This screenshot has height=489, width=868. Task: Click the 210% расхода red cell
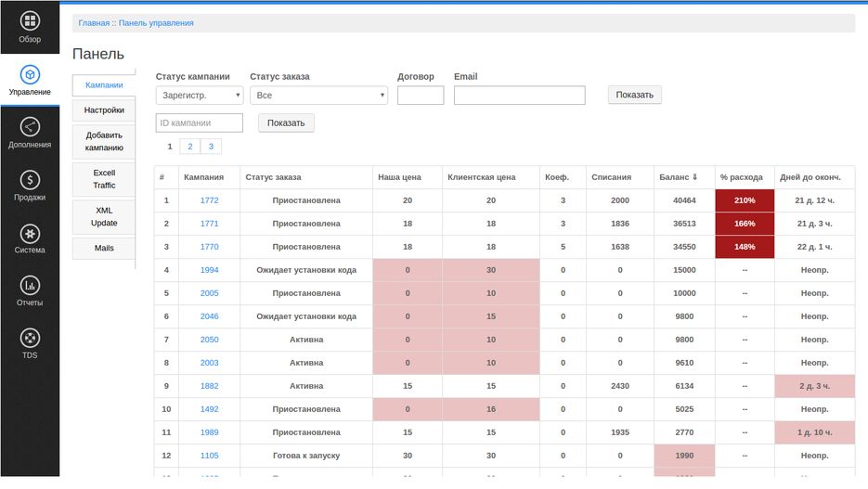point(745,200)
